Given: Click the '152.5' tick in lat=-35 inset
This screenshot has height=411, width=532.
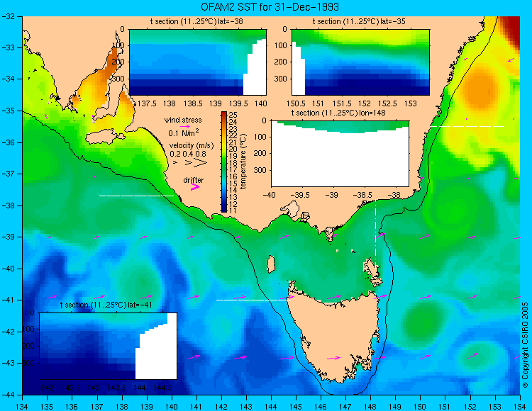Looking at the screenshot, I should [x=387, y=103].
